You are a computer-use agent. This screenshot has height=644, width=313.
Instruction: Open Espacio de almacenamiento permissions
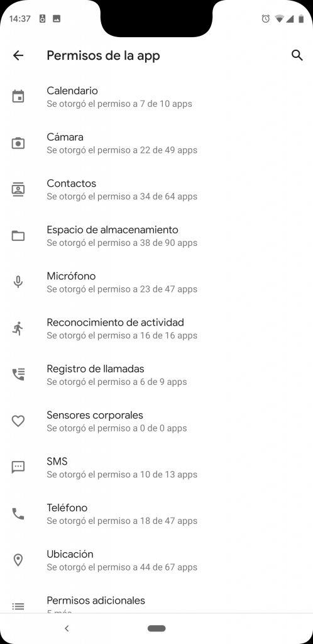[x=156, y=236]
